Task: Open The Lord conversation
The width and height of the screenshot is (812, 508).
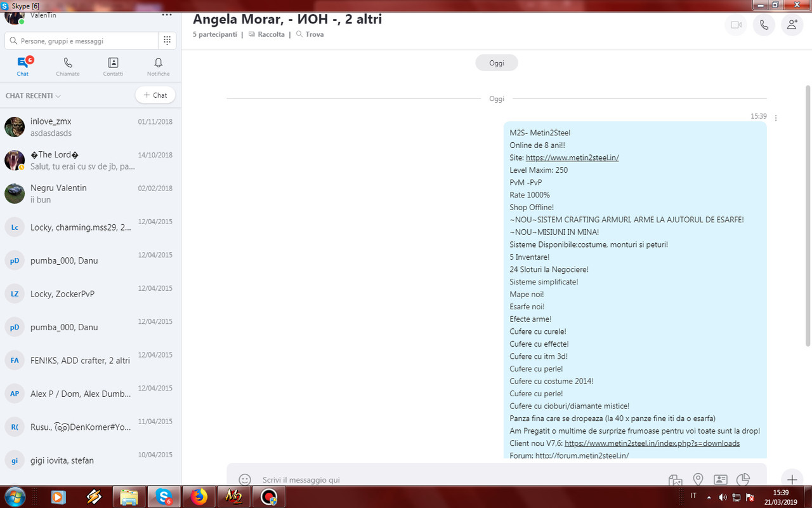Action: [90, 161]
